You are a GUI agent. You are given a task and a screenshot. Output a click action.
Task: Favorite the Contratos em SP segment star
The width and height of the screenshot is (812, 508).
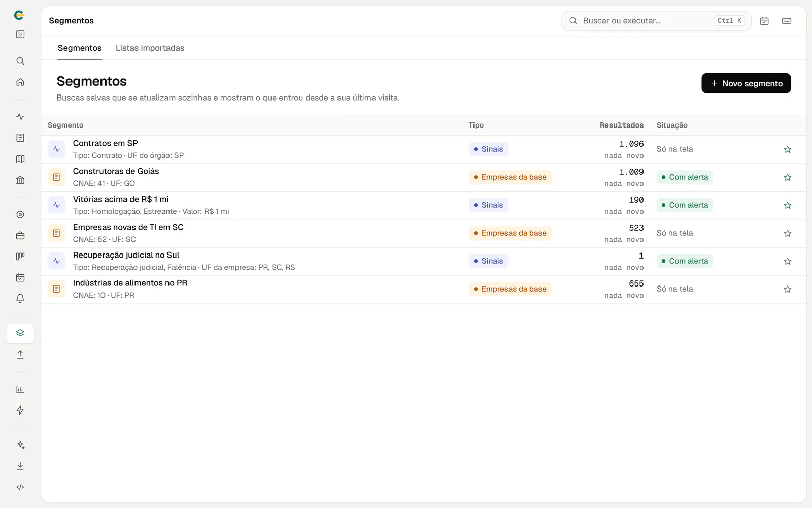tap(788, 149)
